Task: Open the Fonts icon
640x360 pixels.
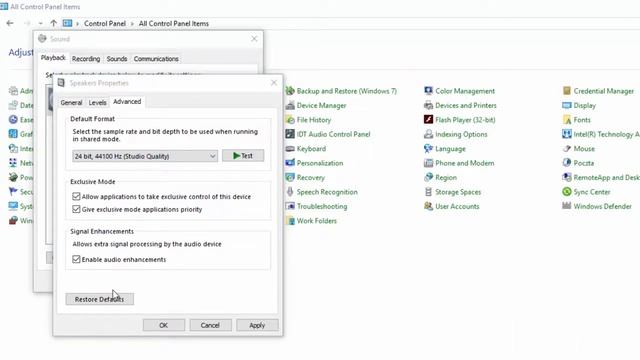Action: (567, 120)
